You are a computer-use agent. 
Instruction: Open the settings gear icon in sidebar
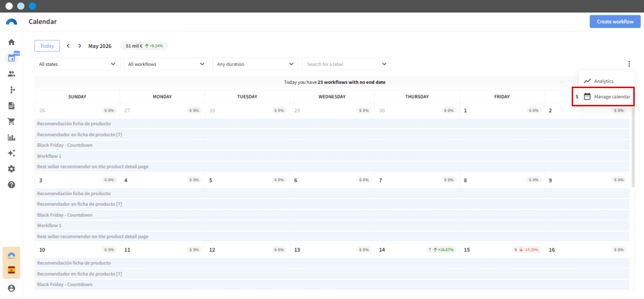coord(11,169)
